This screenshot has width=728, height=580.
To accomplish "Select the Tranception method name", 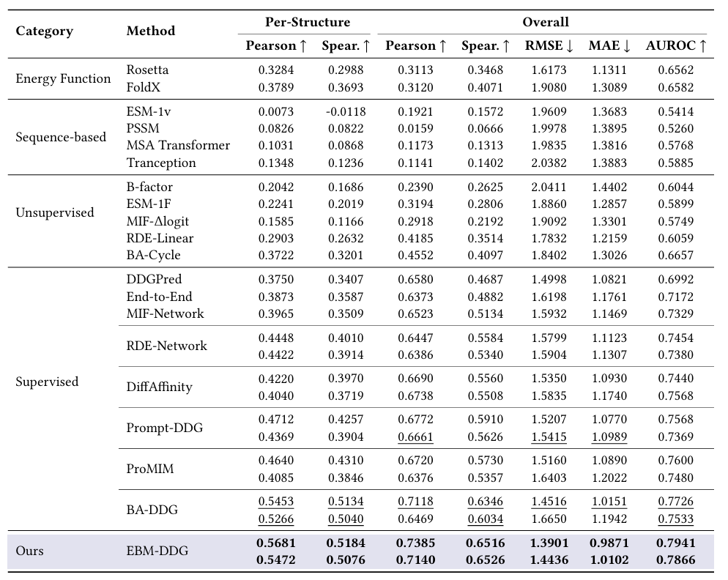I will click(x=161, y=163).
